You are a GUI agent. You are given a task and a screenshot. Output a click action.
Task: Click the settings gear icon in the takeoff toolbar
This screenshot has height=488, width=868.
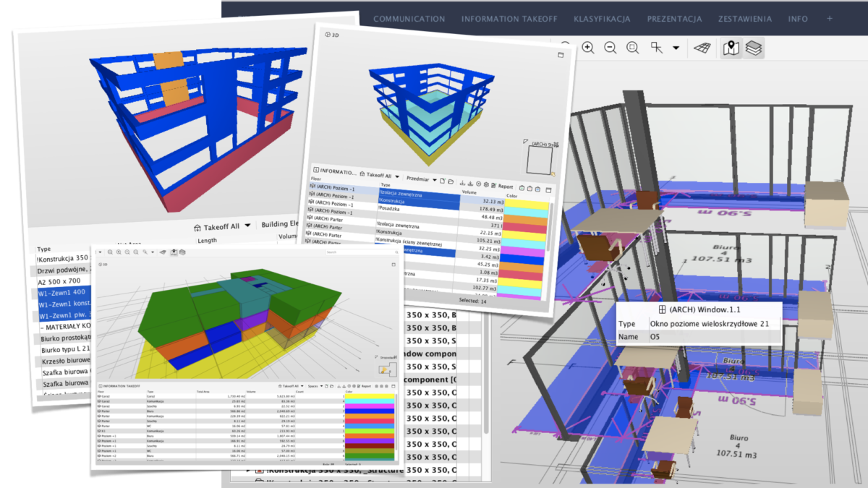point(486,184)
